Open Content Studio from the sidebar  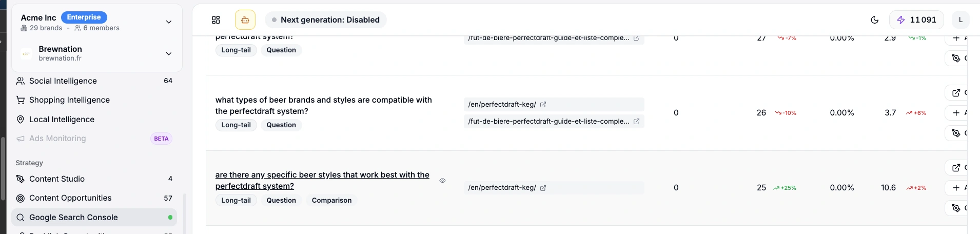pos(57,179)
